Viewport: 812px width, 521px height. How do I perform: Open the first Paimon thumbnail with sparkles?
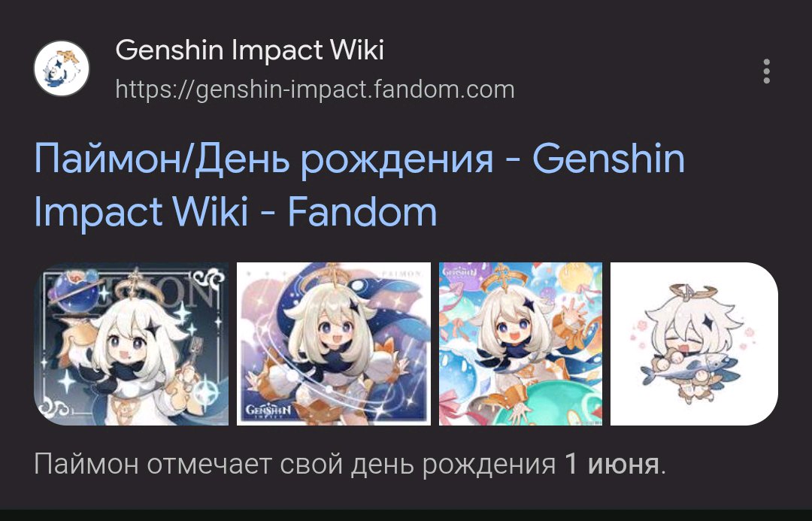(x=131, y=344)
